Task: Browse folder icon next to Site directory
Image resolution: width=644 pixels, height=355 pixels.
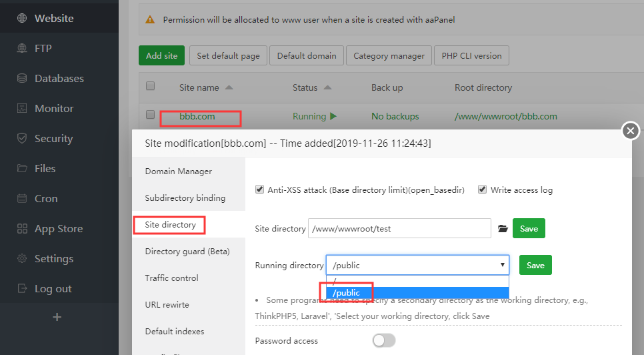Action: click(503, 229)
